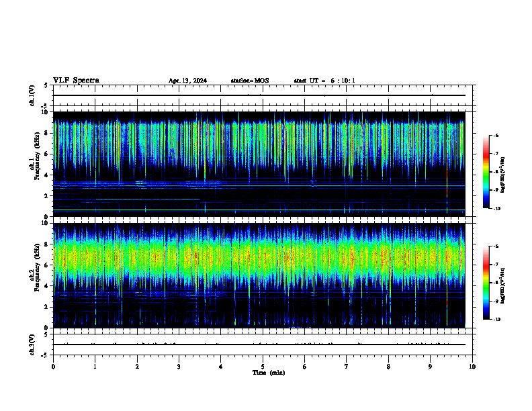
Task: Click time axis tick label "2"
Action: 137,367
